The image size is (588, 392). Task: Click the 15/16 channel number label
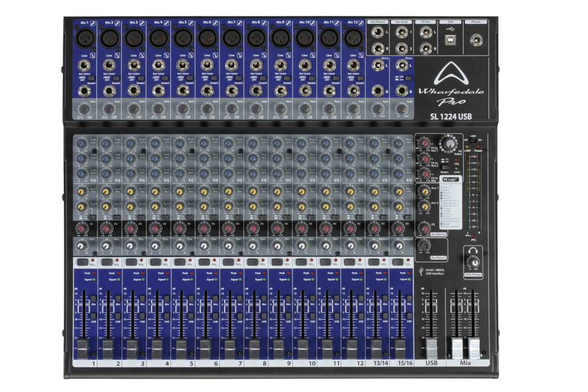point(405,363)
